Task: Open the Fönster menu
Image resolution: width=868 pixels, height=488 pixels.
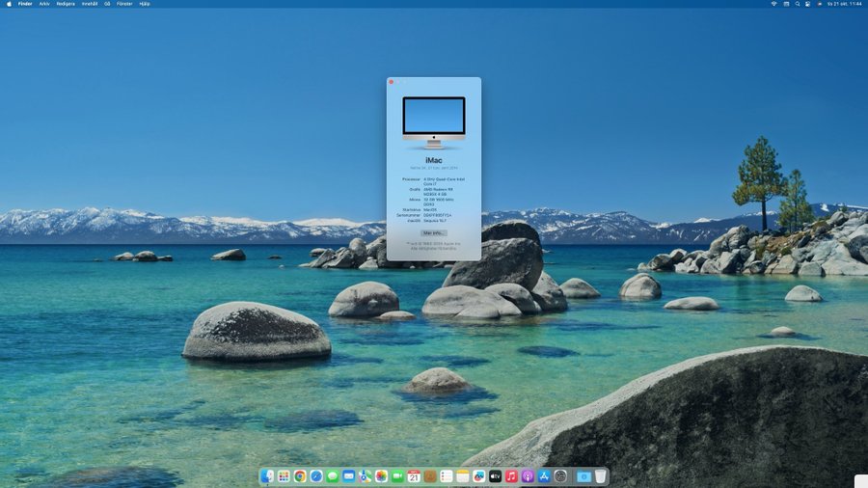Action: point(124,4)
